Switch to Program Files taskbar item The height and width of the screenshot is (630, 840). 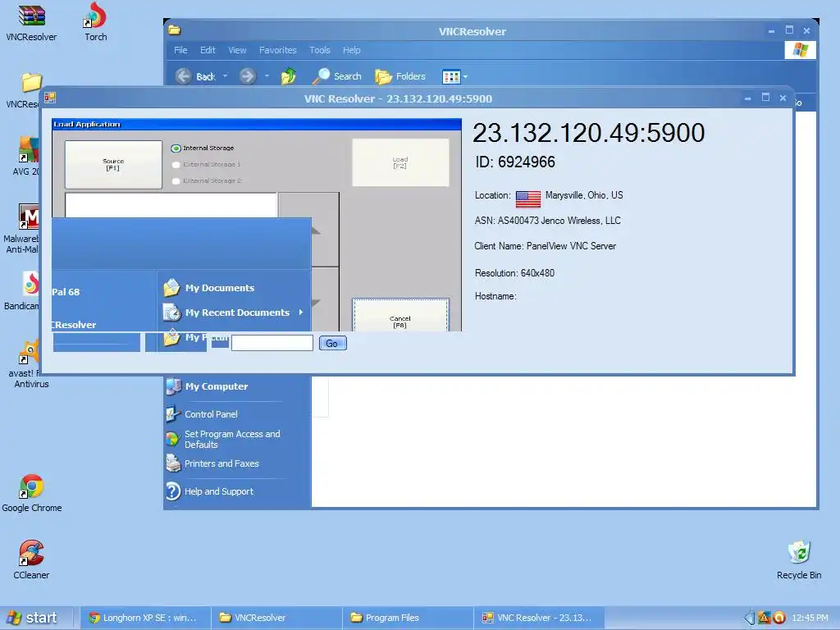[x=408, y=618]
